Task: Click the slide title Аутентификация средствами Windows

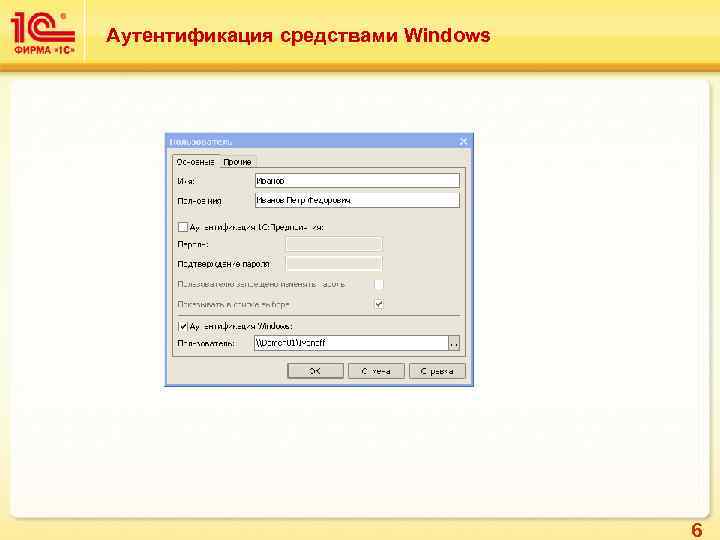Action: (x=298, y=35)
